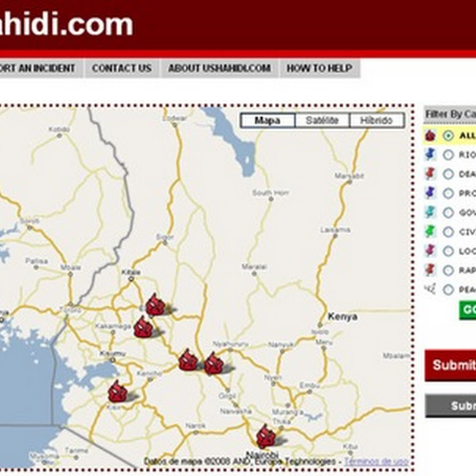Choose the DEA category radio button

coord(448,174)
